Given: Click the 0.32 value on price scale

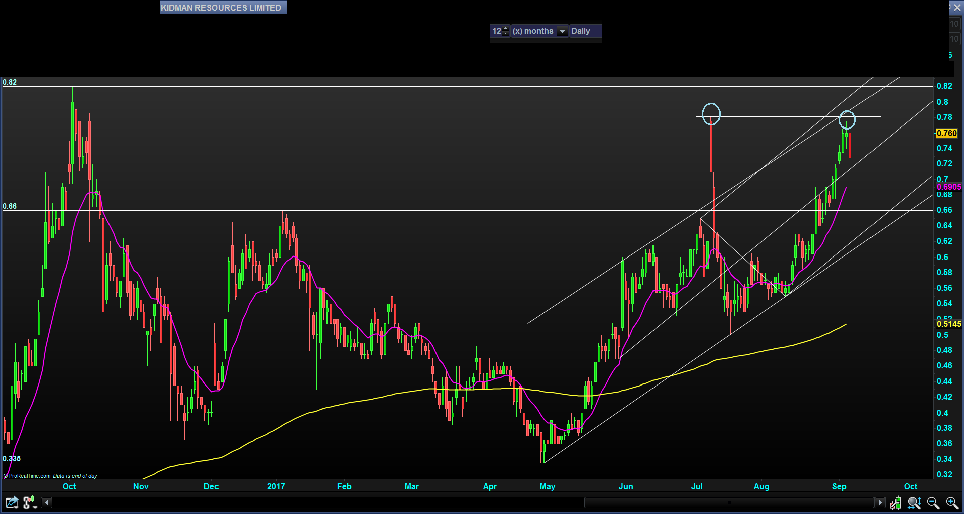Looking at the screenshot, I should pos(944,474).
